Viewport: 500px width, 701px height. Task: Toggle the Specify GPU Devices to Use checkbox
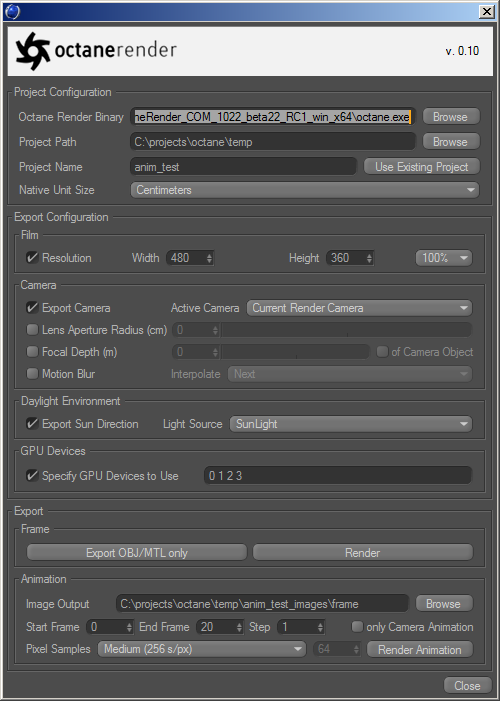pos(32,475)
